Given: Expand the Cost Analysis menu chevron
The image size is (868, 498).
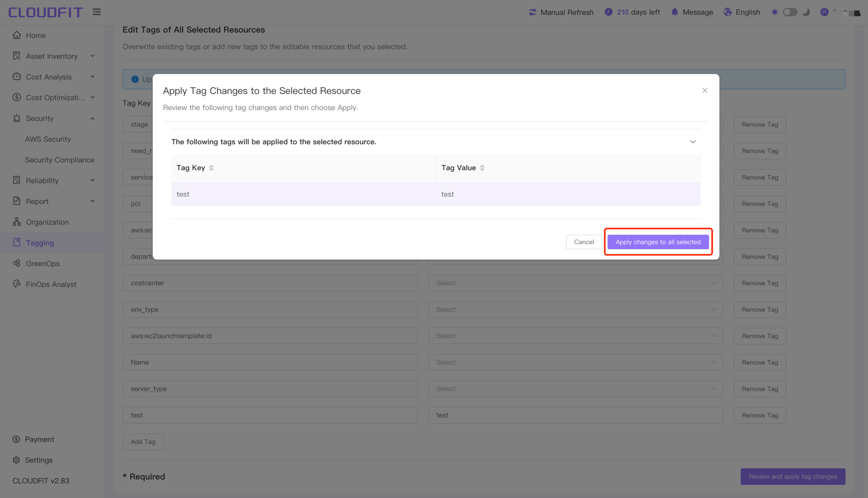Looking at the screenshot, I should (92, 77).
